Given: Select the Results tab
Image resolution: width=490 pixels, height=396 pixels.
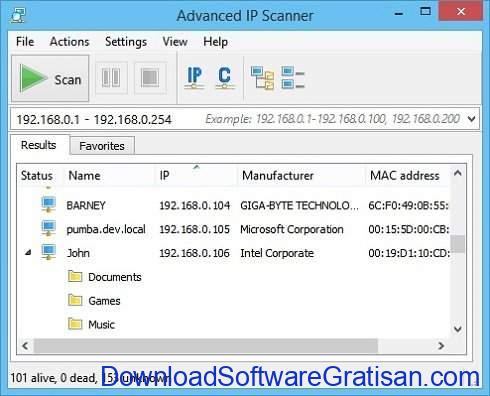Looking at the screenshot, I should click(39, 145).
